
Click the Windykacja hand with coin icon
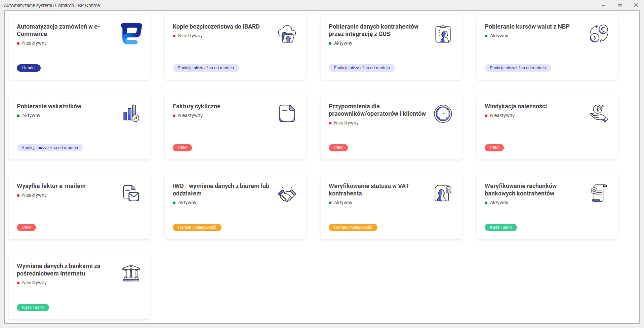(599, 113)
